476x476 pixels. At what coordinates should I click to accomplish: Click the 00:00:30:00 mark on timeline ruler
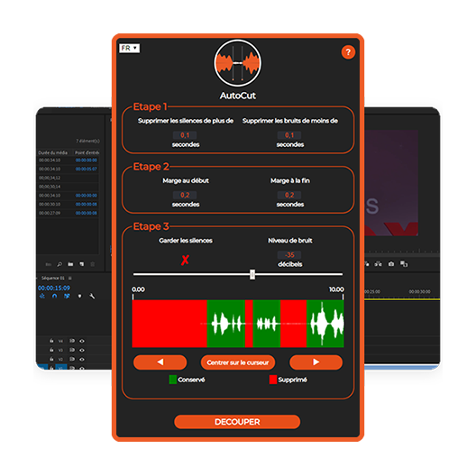(419, 291)
